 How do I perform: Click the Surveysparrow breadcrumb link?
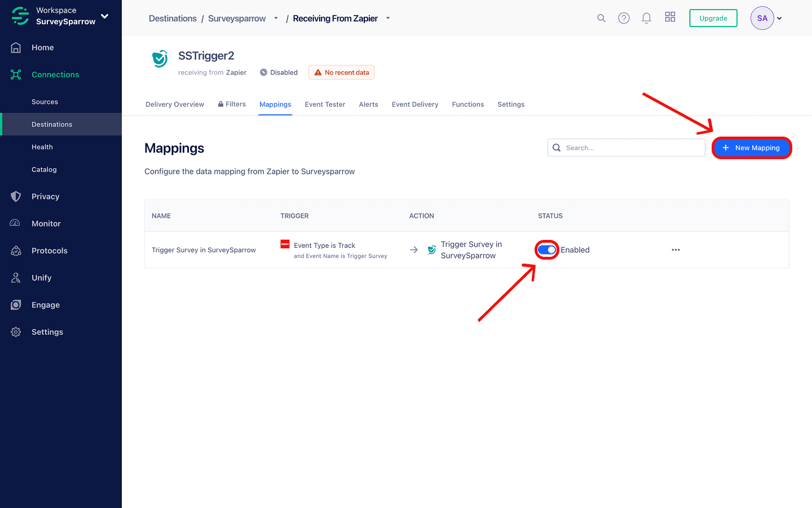click(x=237, y=19)
